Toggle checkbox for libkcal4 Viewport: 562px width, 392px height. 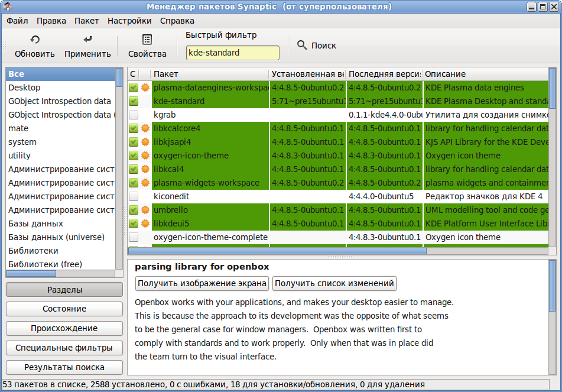point(134,169)
